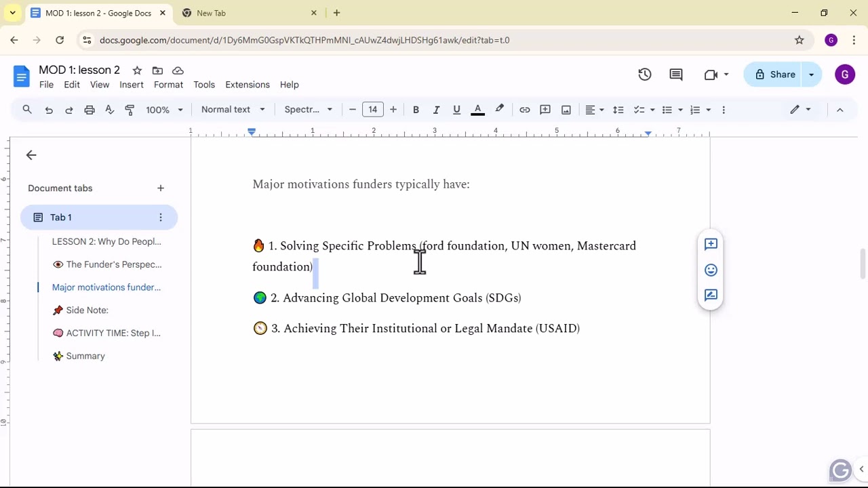Screen dimensions: 868x488
Task: Open the File menu
Action: (x=46, y=85)
